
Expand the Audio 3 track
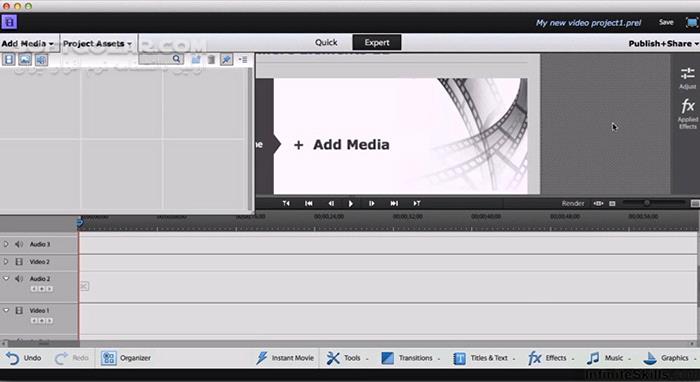(x=6, y=244)
